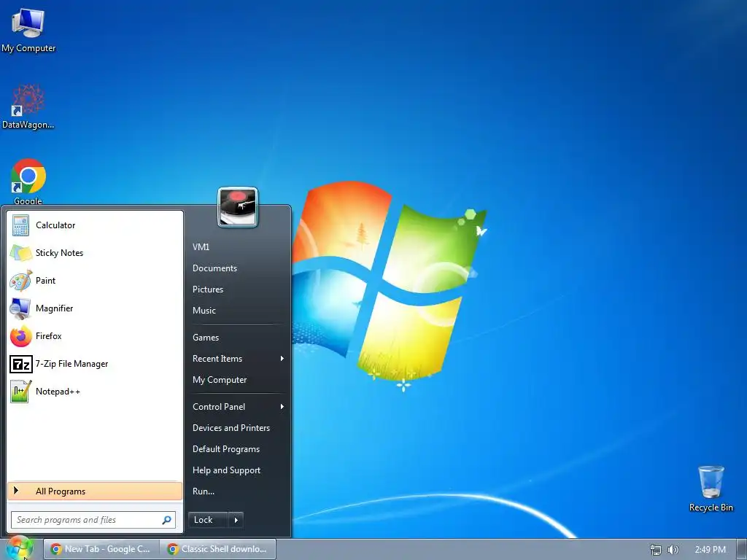Screen dimensions: 747x560
Task: Click the Lock button
Action: coord(208,520)
